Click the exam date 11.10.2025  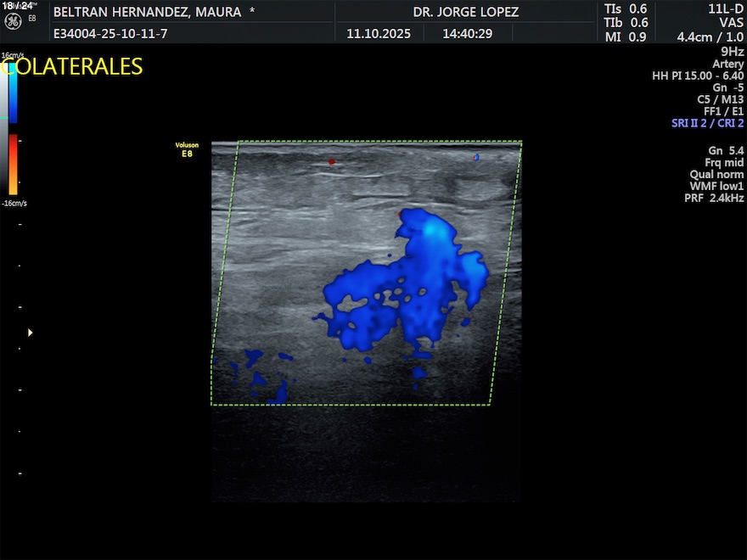[x=379, y=34]
